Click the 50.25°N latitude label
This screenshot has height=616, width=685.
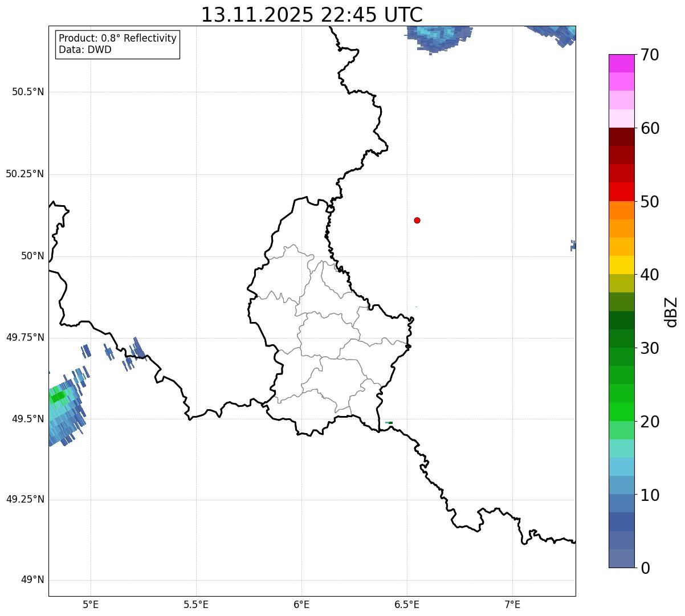(25, 174)
